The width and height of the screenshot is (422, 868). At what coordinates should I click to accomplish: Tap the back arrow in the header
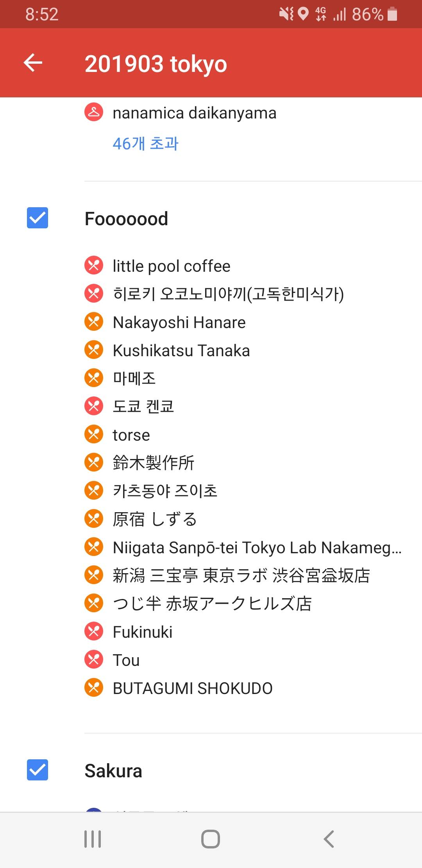tap(33, 63)
